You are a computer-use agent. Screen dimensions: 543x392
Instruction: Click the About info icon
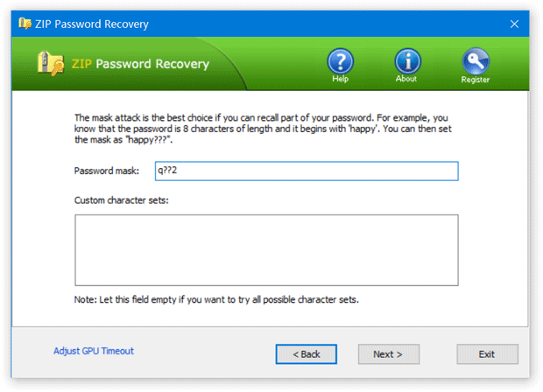[x=407, y=61]
